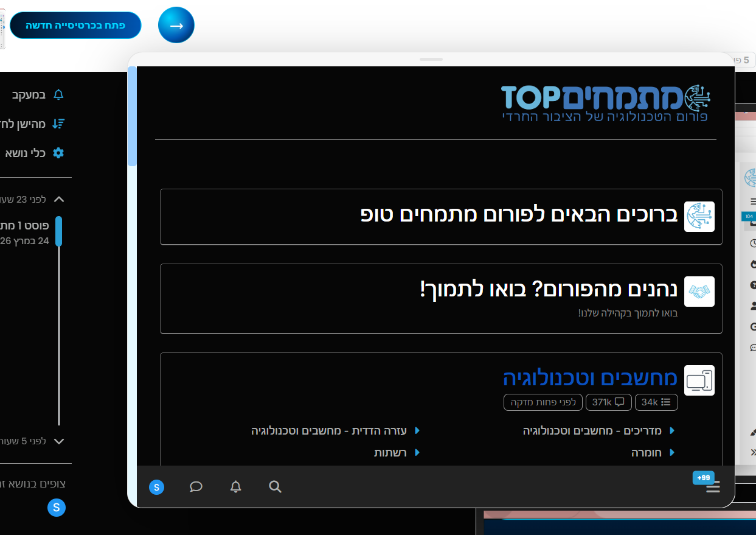Click the light blue scrollbar of the preview popup
Image resolution: width=756 pixels, height=535 pixels.
(132, 117)
